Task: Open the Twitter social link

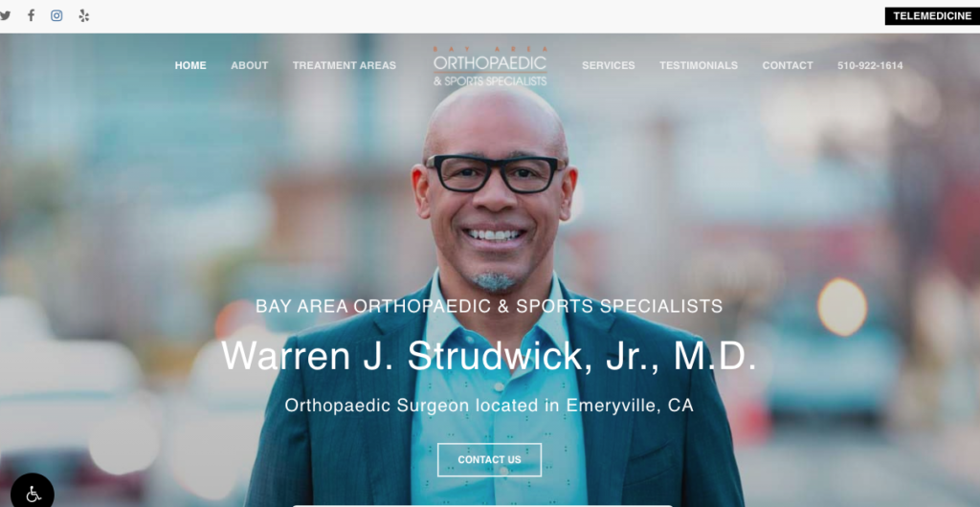Action: pos(5,15)
